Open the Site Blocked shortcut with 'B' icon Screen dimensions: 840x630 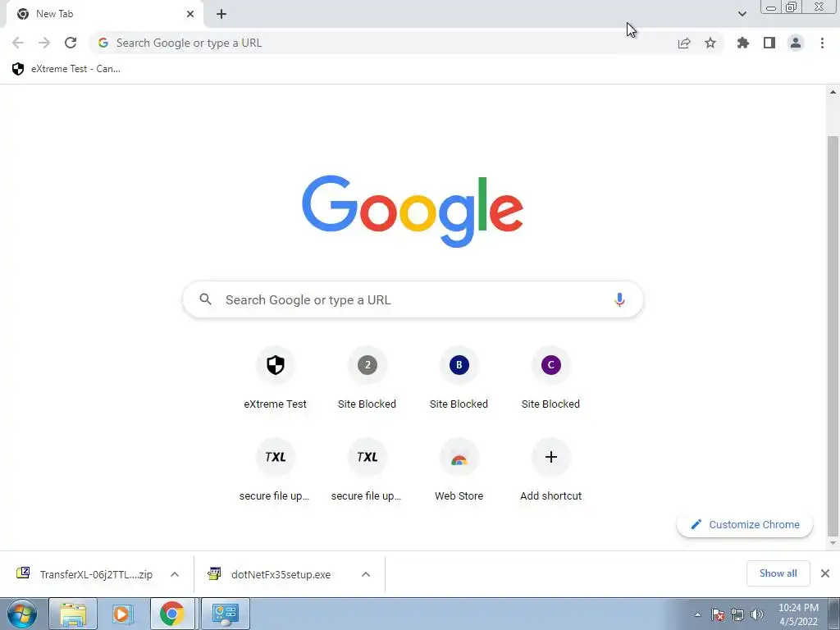[459, 378]
